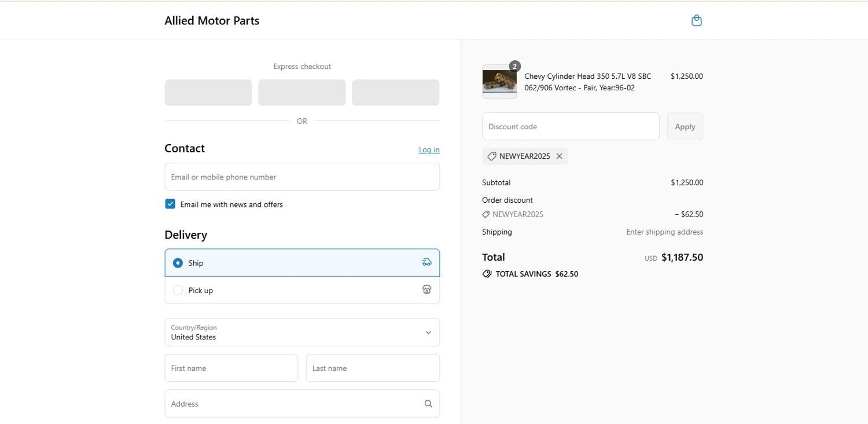Image resolution: width=868 pixels, height=424 pixels.
Task: Focus the Address input field
Action: pos(302,404)
